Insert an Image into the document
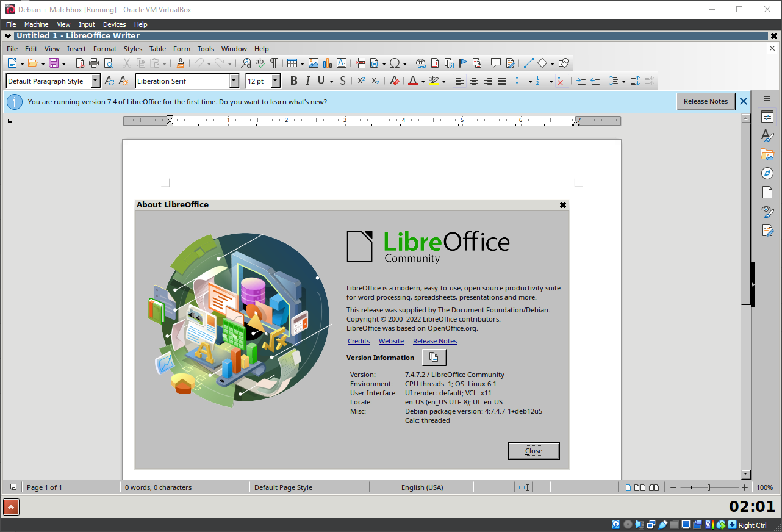The image size is (782, 532). click(314, 63)
